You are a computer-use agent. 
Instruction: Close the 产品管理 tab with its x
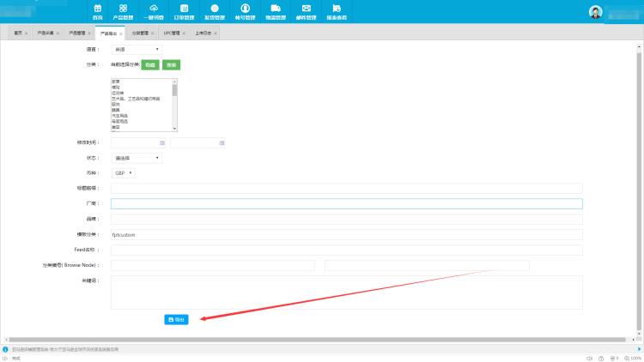pos(89,33)
